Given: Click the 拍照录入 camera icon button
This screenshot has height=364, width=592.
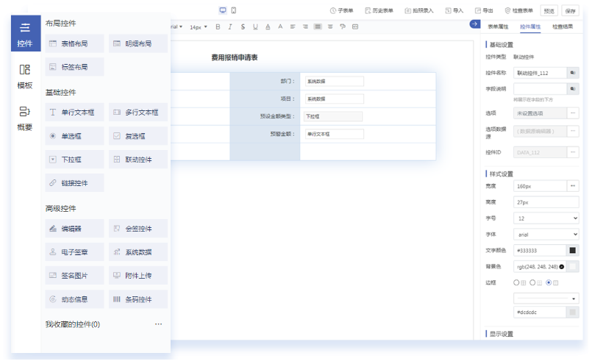Looking at the screenshot, I should tap(418, 10).
